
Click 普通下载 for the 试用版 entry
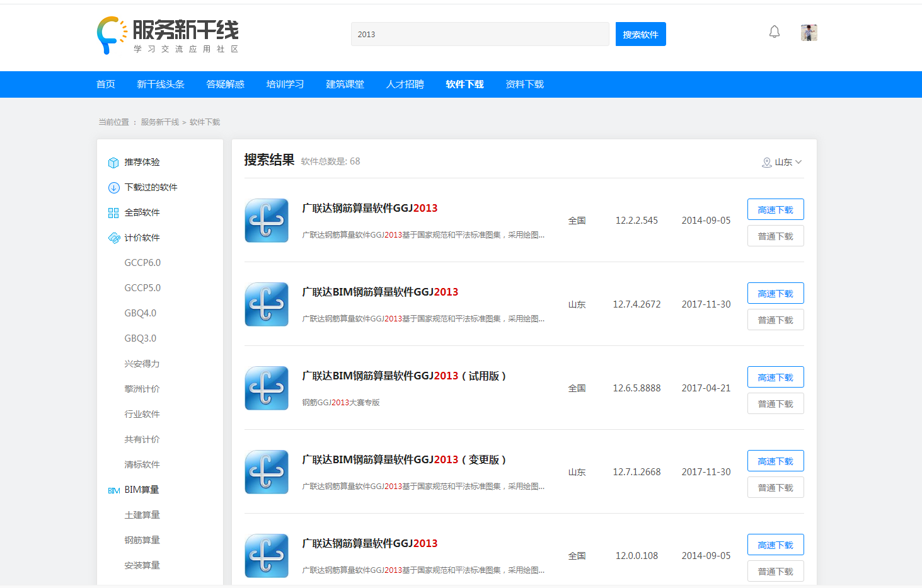coord(776,403)
